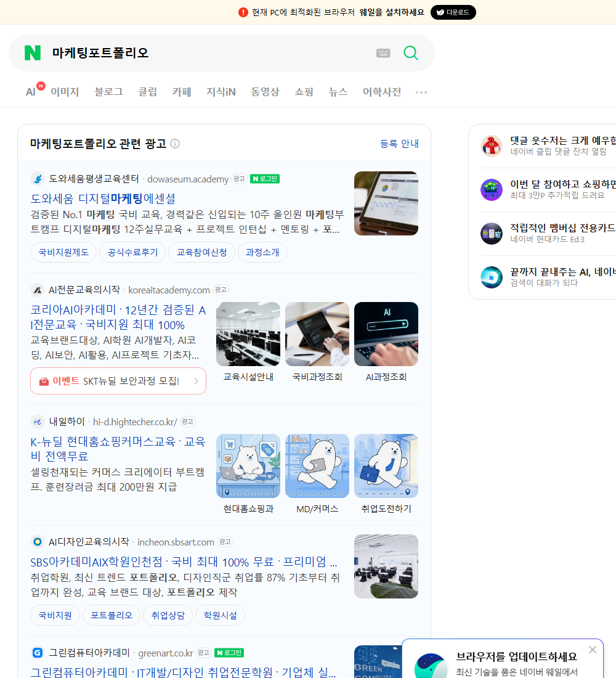Close the 브라우저를 업데이트하세요 popup

592,650
